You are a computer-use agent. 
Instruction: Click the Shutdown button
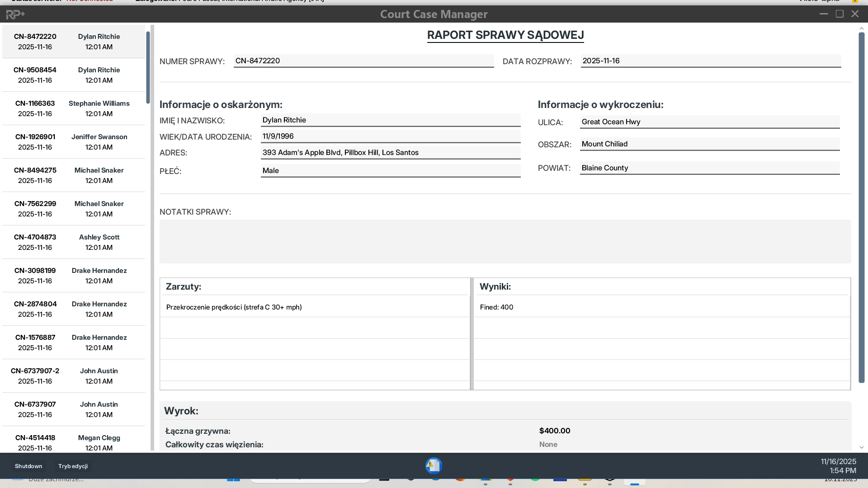28,466
